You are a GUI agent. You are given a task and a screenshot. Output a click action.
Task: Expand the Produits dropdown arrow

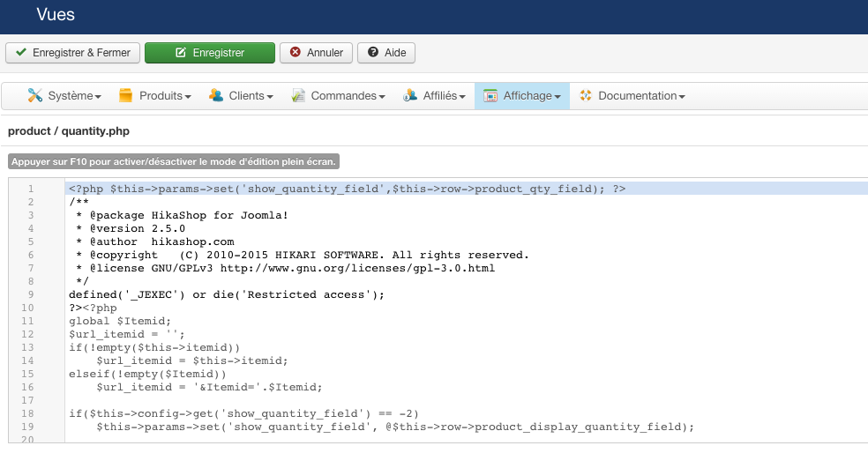(189, 96)
